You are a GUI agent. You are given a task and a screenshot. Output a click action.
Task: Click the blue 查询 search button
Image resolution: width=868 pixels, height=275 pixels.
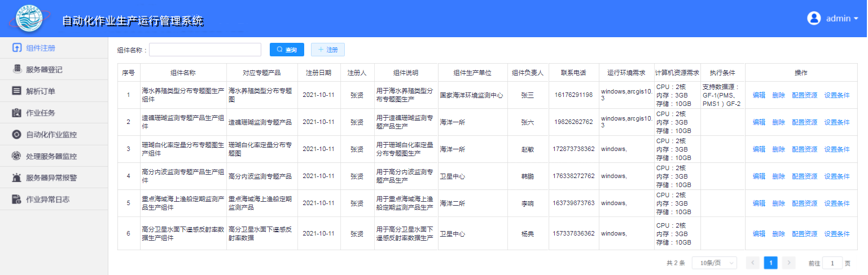tap(287, 50)
